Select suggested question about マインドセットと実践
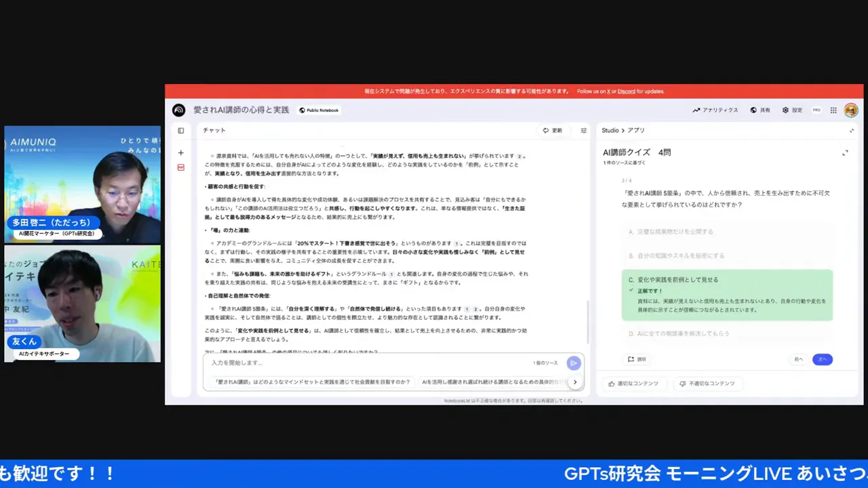Screen dimensions: 868x488 [313, 382]
